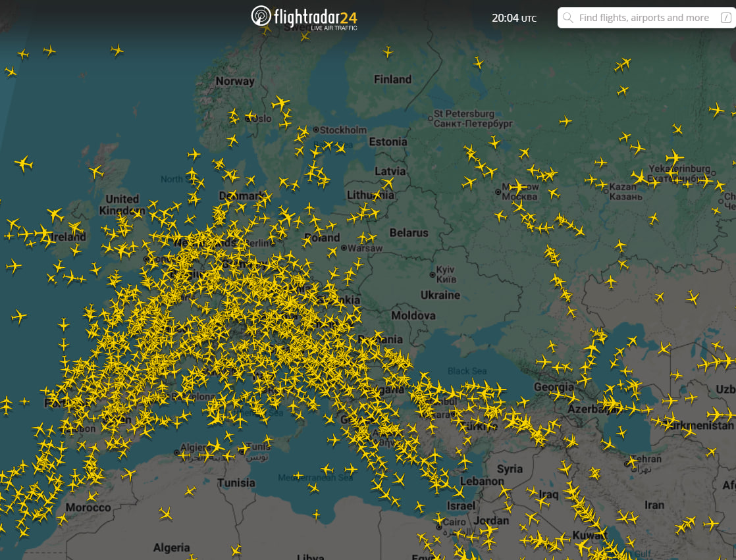Screen dimensions: 736x560
Task: Select the lone aircraft east of St Petersburg label
Action: pos(565,122)
